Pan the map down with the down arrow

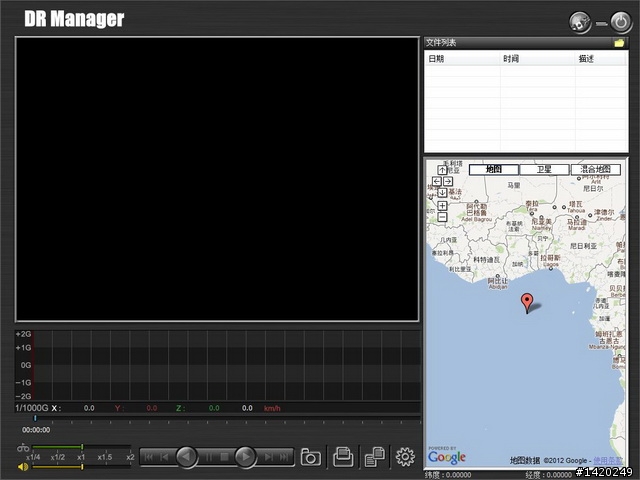pos(442,192)
